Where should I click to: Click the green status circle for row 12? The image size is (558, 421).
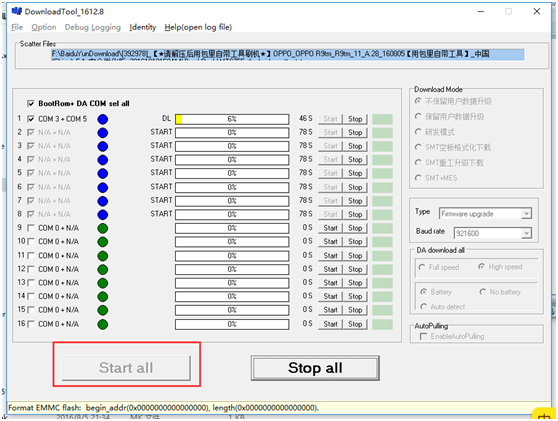tap(102, 269)
